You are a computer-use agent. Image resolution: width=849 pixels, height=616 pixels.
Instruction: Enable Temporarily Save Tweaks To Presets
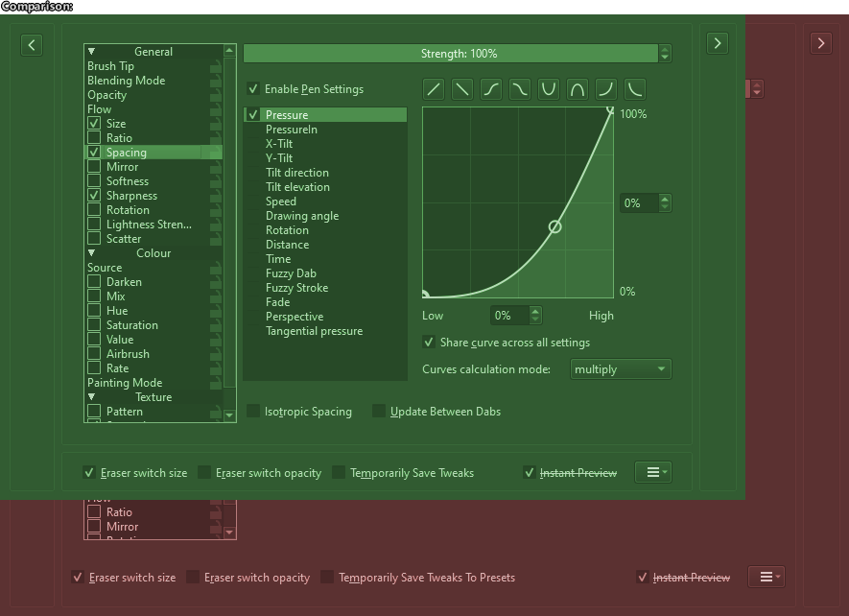coord(327,577)
